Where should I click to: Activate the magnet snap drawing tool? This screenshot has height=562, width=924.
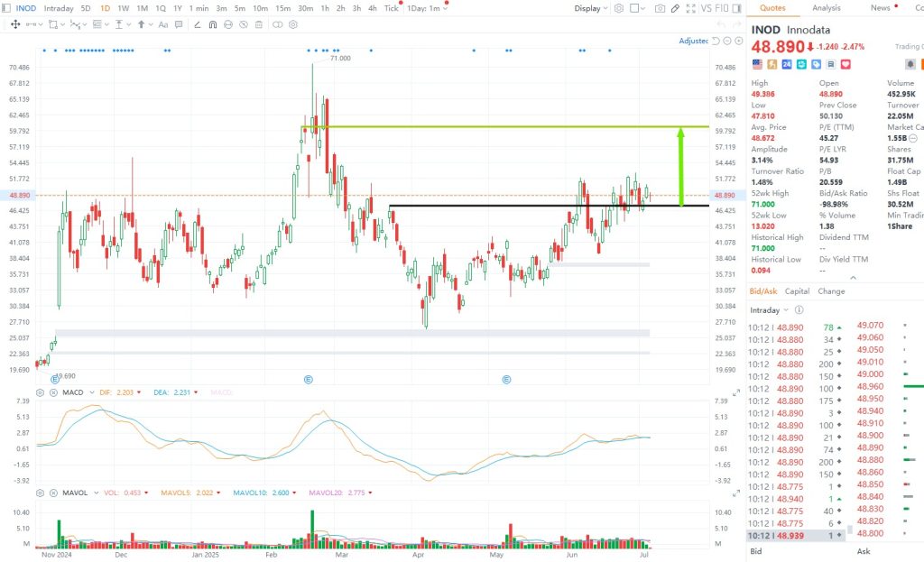(211, 24)
